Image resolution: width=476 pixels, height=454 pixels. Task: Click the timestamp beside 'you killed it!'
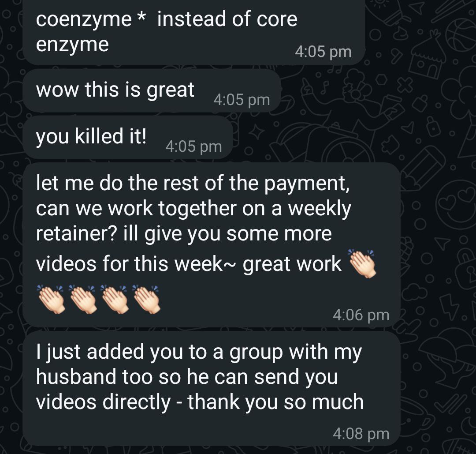193,146
